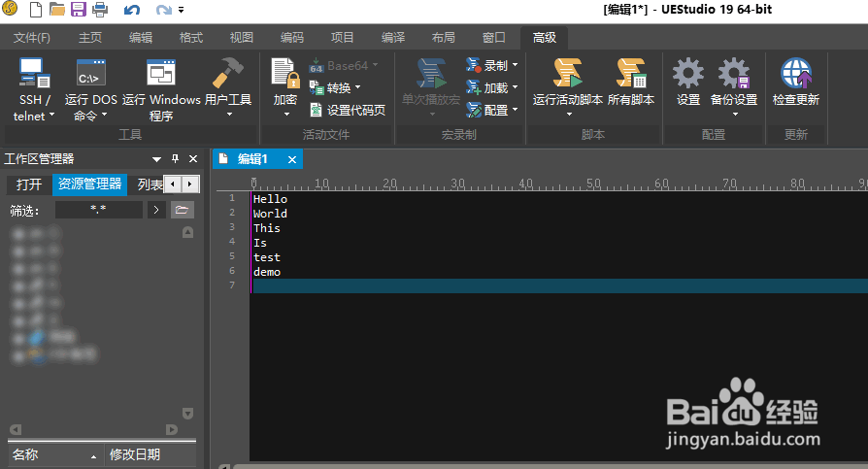
Task: Switch to the 项目 ribbon tab
Action: coord(342,38)
